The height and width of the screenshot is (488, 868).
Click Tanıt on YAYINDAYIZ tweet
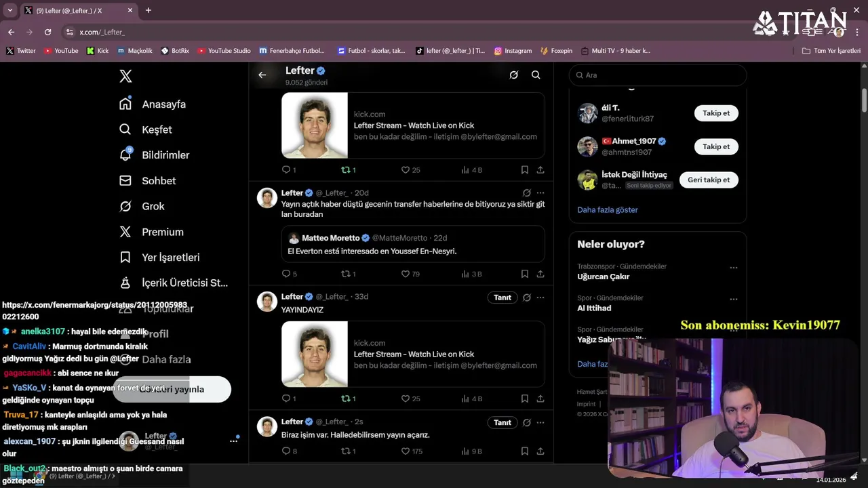(x=502, y=298)
